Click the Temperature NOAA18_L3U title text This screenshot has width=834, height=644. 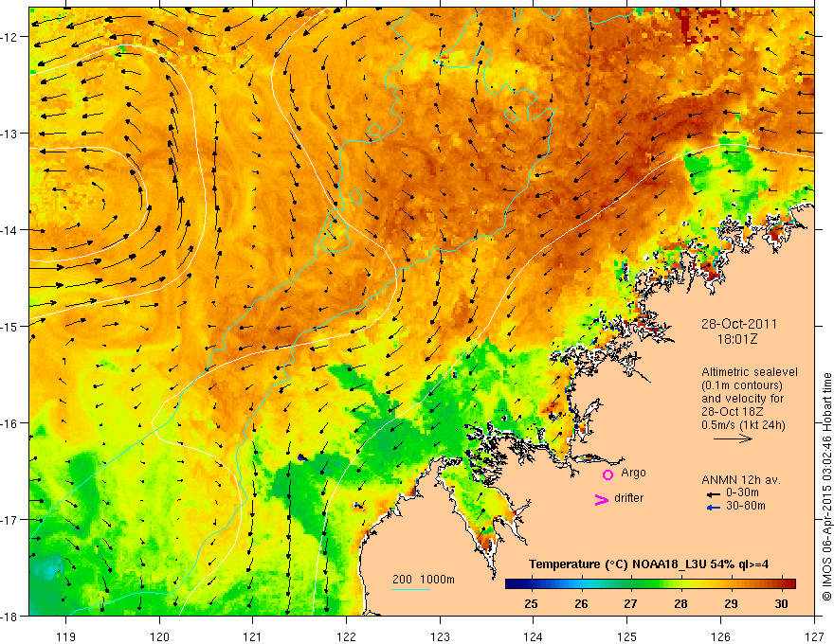pos(648,564)
